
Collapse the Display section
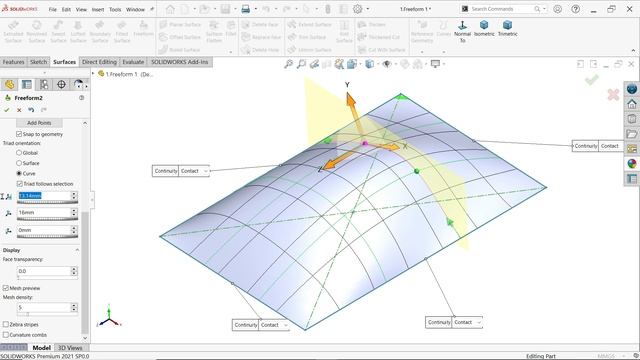point(77,250)
